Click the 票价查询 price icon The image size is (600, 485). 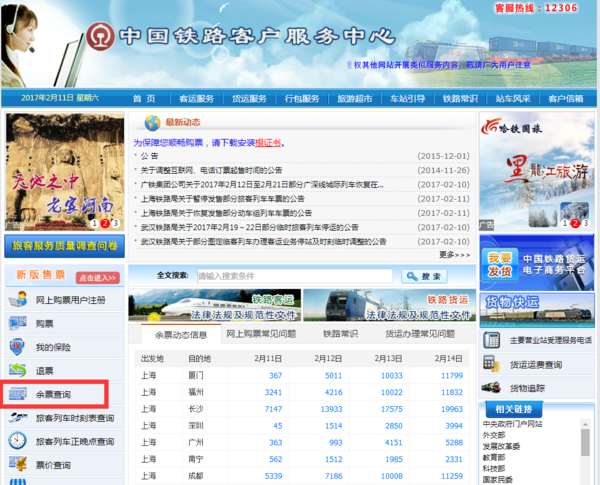pos(18,464)
